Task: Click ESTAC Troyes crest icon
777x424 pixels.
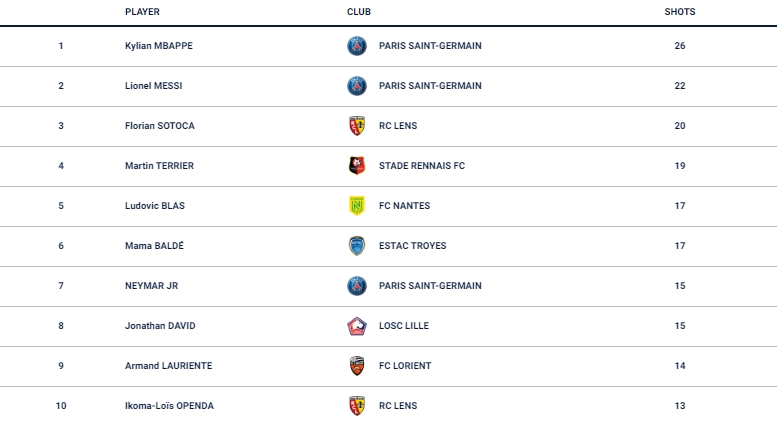Action: coord(357,246)
